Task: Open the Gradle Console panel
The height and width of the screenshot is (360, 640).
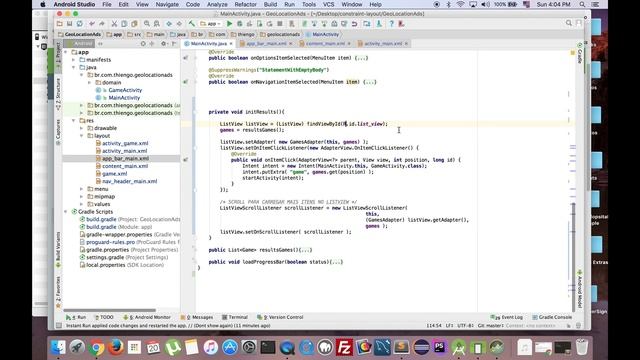Action: (x=552, y=317)
